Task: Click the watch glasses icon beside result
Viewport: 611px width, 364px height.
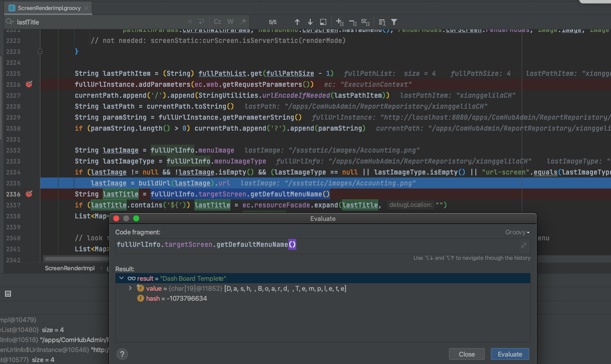Action: (132, 278)
